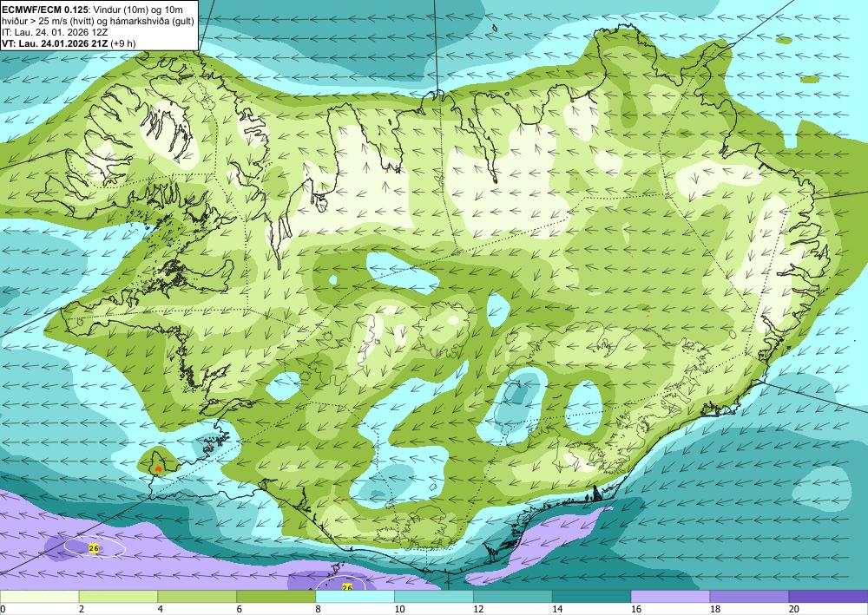This screenshot has width=868, height=615.
Task: Click the 'VT: Lau. 24.01.2026 21Z (+9 h)' line
Action: pyautogui.click(x=69, y=43)
